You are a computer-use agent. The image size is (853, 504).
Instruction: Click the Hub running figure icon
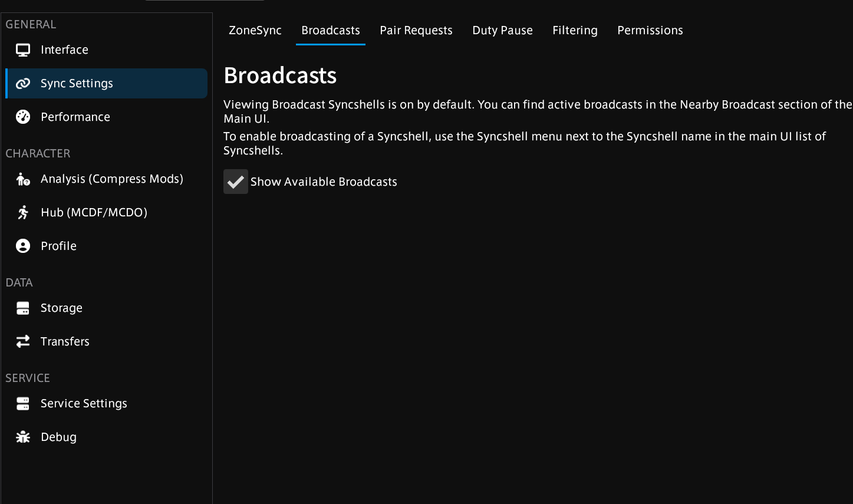tap(23, 213)
